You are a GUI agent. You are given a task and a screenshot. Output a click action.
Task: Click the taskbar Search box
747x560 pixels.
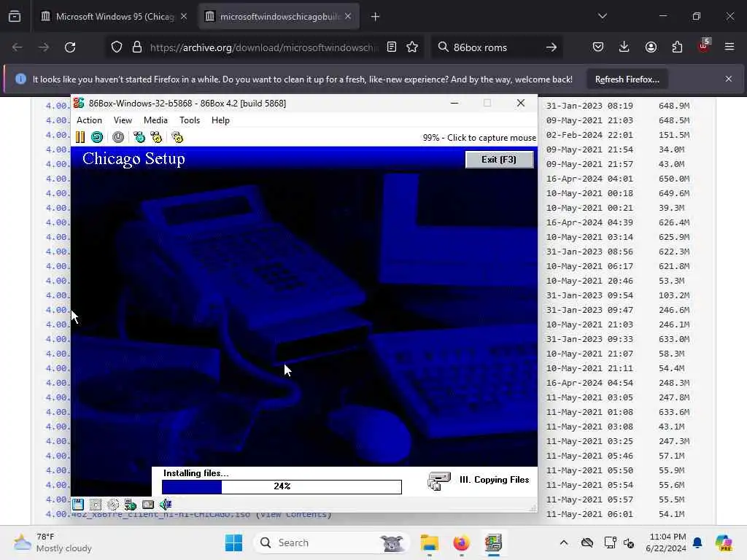coord(332,542)
